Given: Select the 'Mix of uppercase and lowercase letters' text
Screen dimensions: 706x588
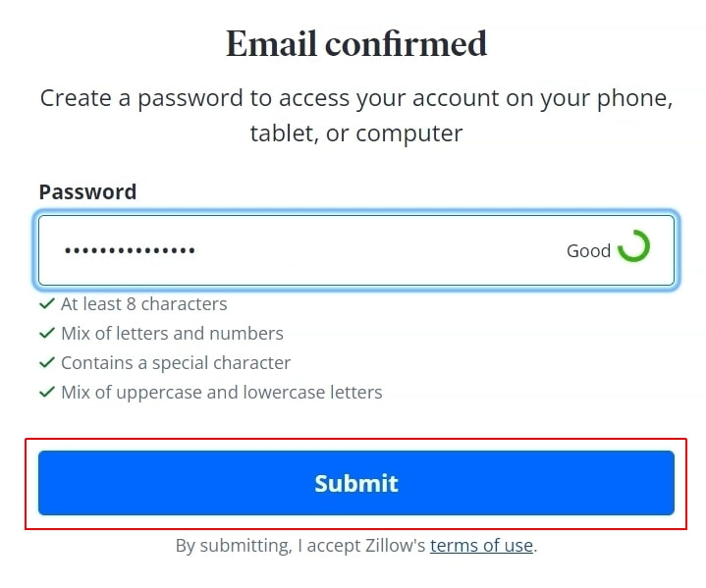Looking at the screenshot, I should click(x=221, y=393).
